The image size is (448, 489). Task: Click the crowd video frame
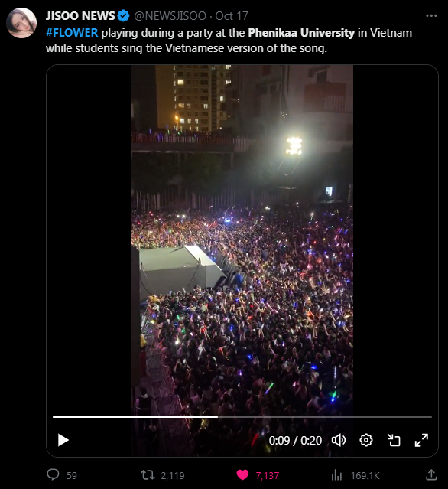click(242, 240)
